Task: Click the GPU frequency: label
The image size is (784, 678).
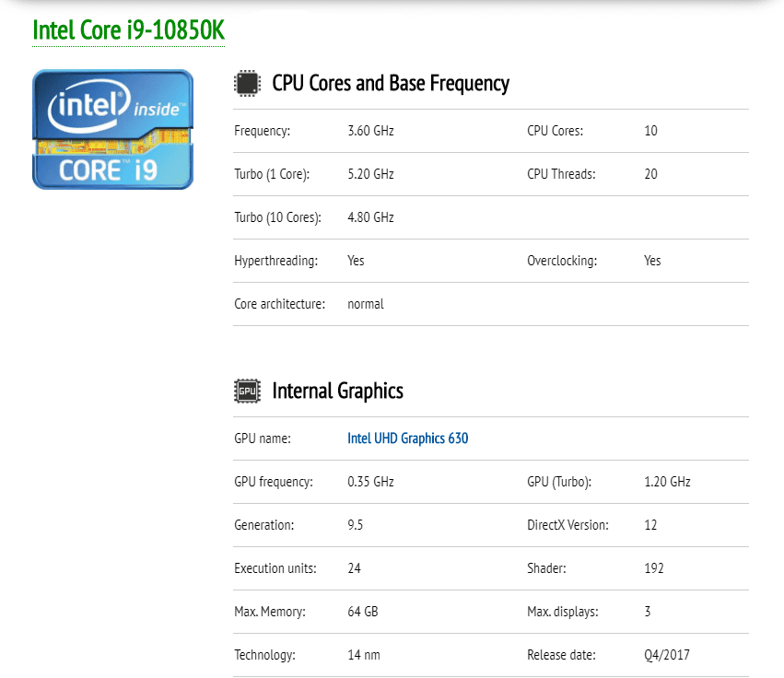Action: (274, 482)
